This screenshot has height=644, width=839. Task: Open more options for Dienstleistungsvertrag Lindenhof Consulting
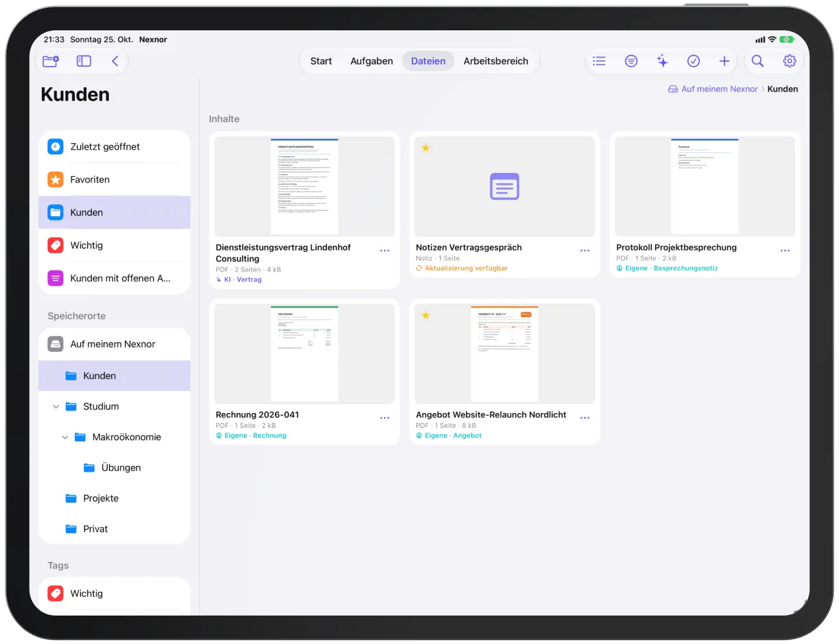point(385,250)
